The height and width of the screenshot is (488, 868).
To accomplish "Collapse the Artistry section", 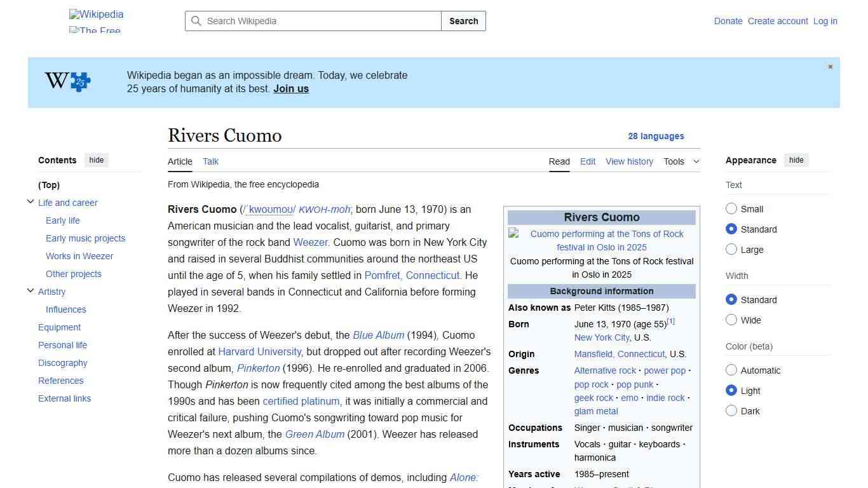I will (x=31, y=290).
